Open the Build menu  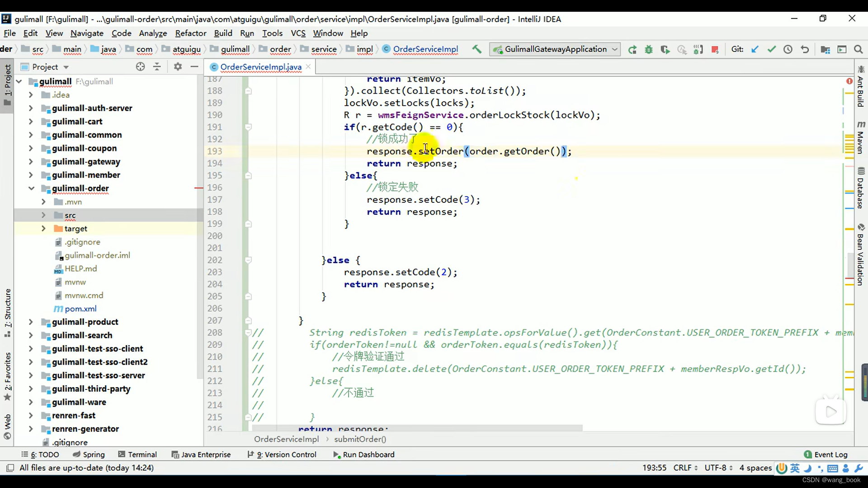tap(223, 33)
